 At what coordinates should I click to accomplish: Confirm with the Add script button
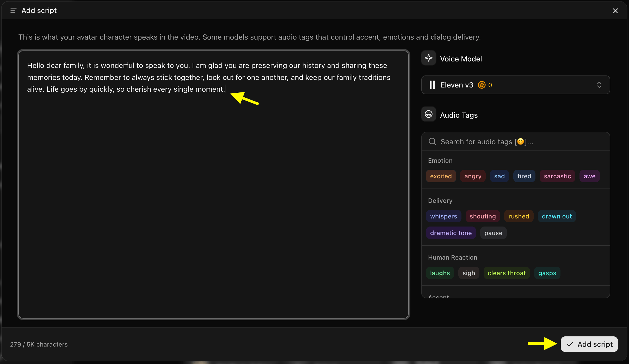click(589, 344)
